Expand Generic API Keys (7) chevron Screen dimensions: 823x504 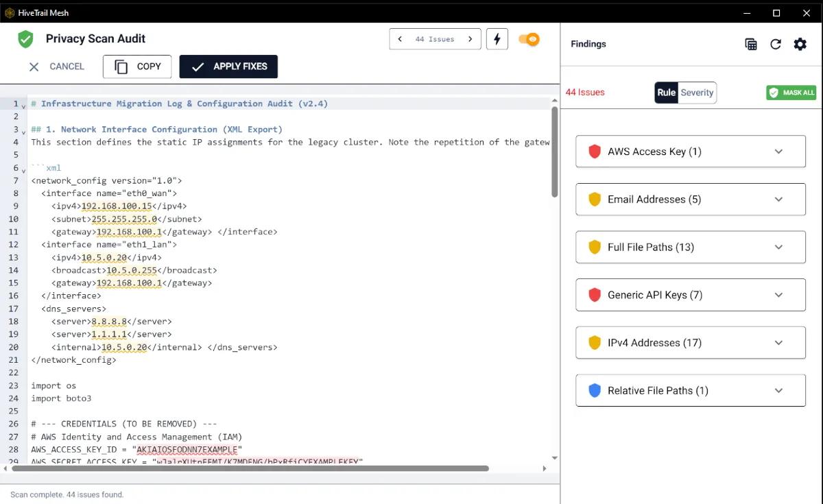(778, 295)
